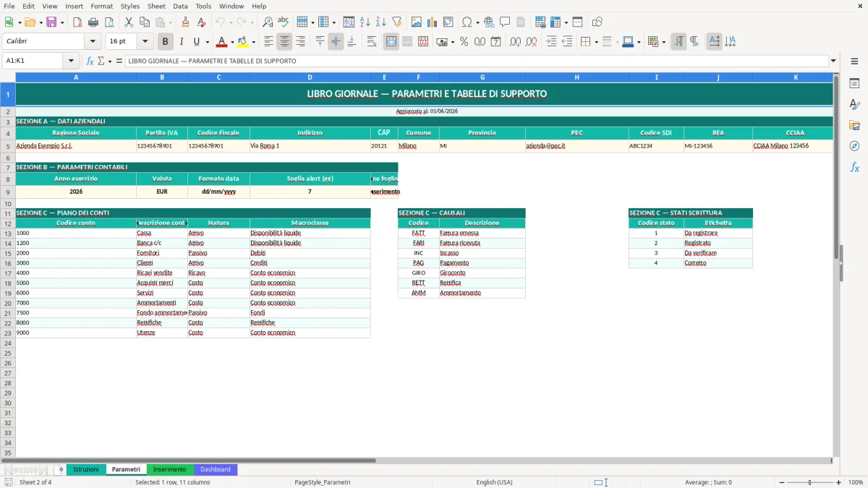Adjust the status bar zoom slider

click(809, 482)
